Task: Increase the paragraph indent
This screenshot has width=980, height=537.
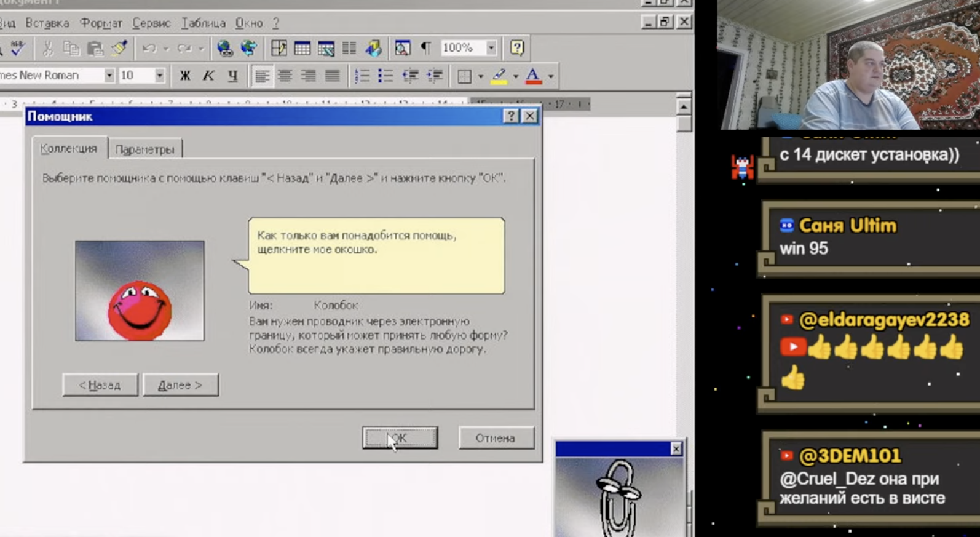Action: [435, 76]
